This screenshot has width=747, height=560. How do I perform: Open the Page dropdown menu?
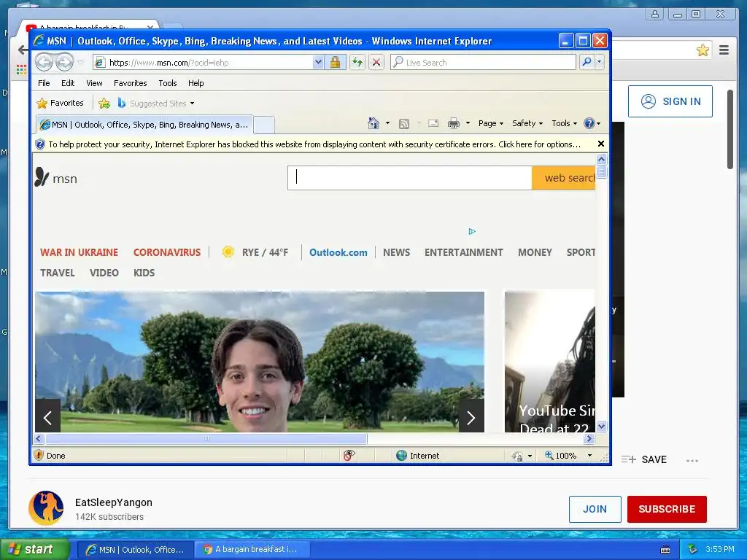[x=491, y=123]
